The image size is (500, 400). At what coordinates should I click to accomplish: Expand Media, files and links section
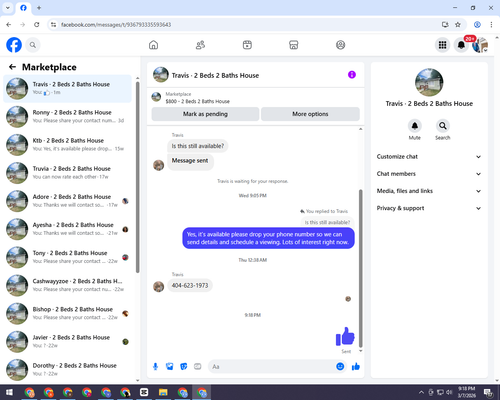429,191
